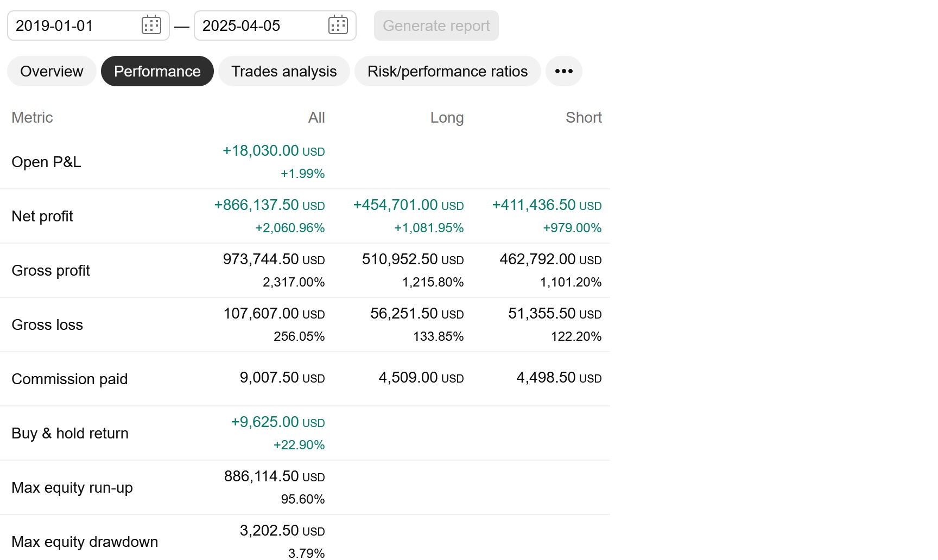Open the end date calendar picker icon
Viewport: 938px width, 560px height.
[x=338, y=26]
